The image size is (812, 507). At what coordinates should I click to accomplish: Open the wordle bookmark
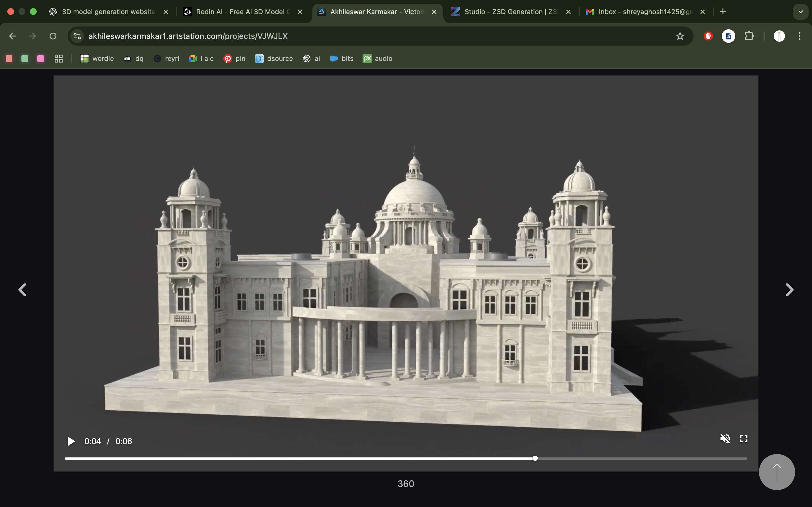(97, 59)
